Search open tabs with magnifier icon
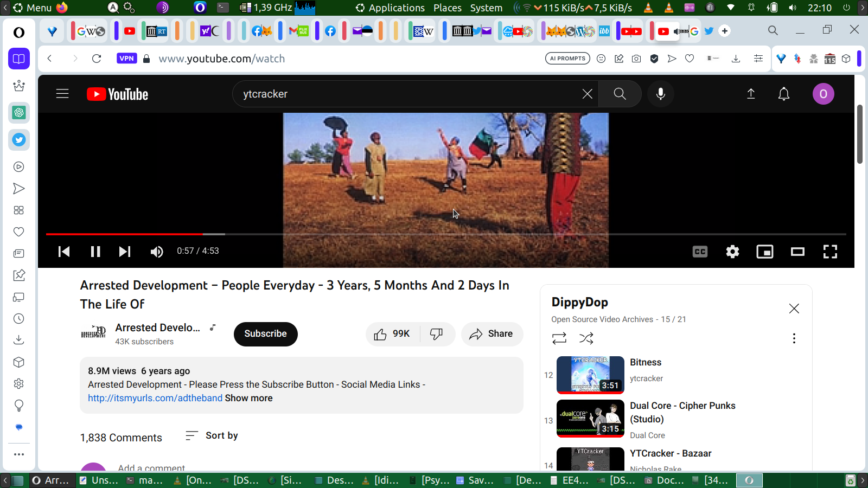Viewport: 868px width, 488px height. [x=773, y=31]
